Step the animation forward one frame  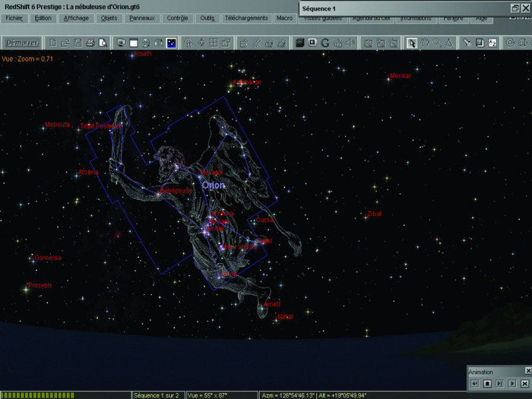(x=499, y=383)
